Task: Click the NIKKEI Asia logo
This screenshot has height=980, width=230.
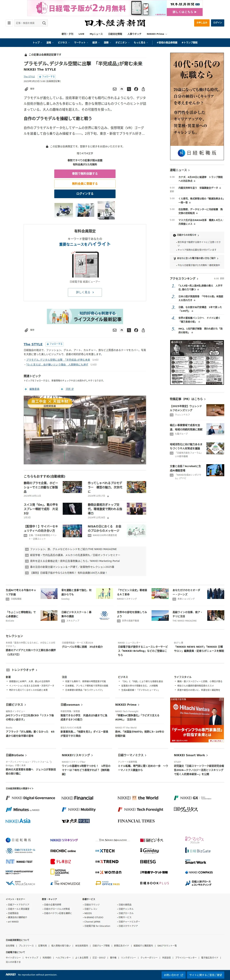Action: 18,821
